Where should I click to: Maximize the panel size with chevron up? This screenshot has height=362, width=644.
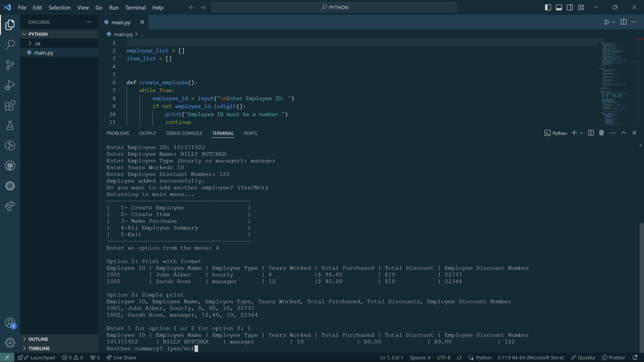[624, 133]
